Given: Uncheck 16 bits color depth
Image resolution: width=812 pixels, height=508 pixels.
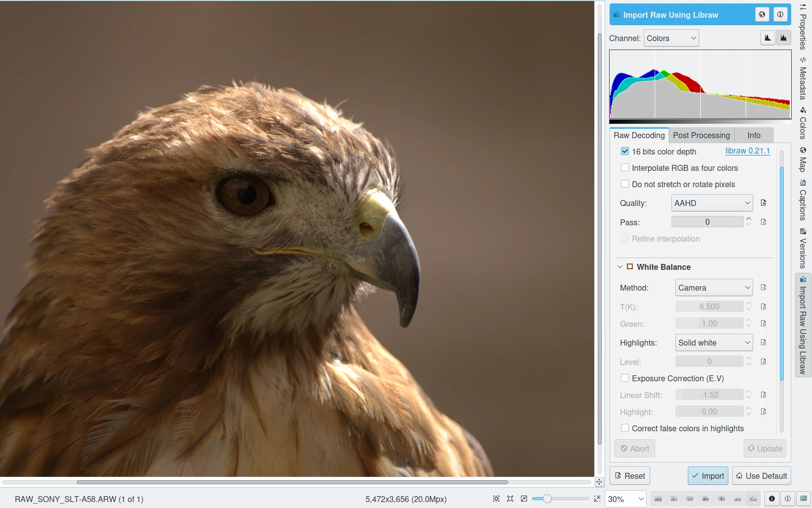Looking at the screenshot, I should click(x=625, y=152).
